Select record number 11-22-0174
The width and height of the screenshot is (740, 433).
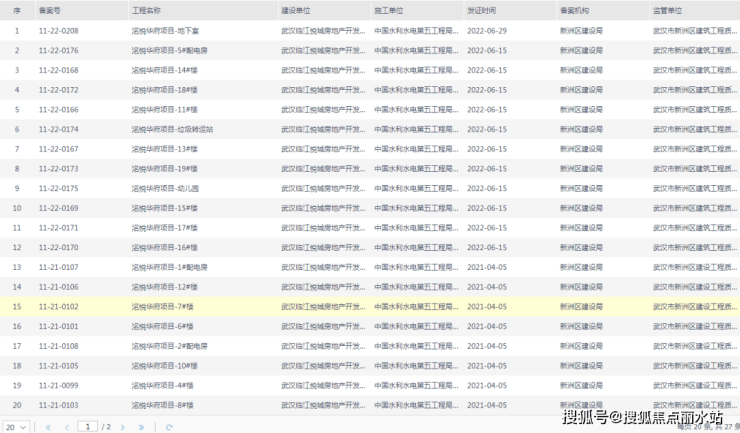click(59, 129)
